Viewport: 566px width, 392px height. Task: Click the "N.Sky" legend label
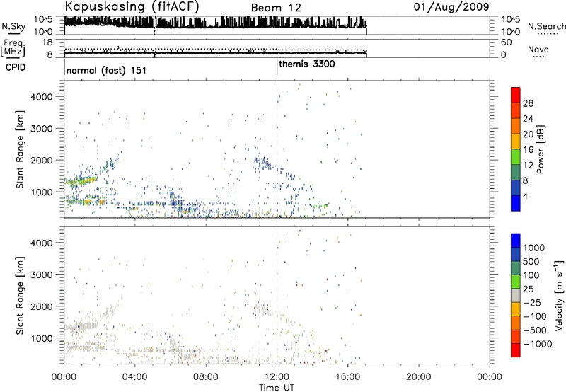pos(13,26)
